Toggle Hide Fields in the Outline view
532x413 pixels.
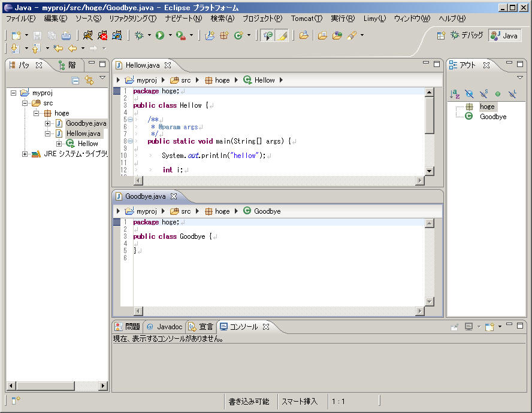point(469,94)
